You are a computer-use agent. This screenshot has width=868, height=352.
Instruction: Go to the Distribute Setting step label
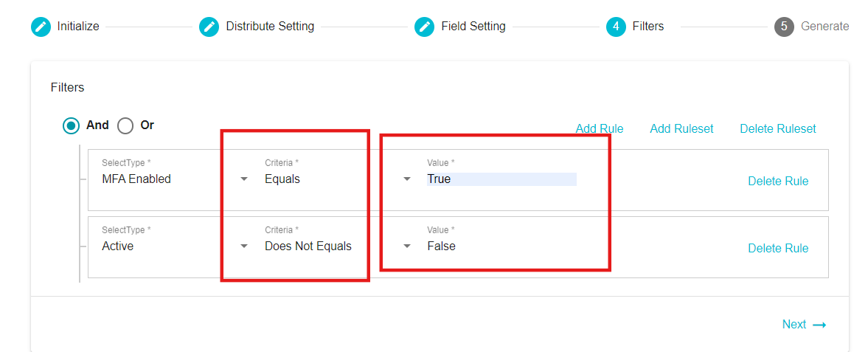270,26
